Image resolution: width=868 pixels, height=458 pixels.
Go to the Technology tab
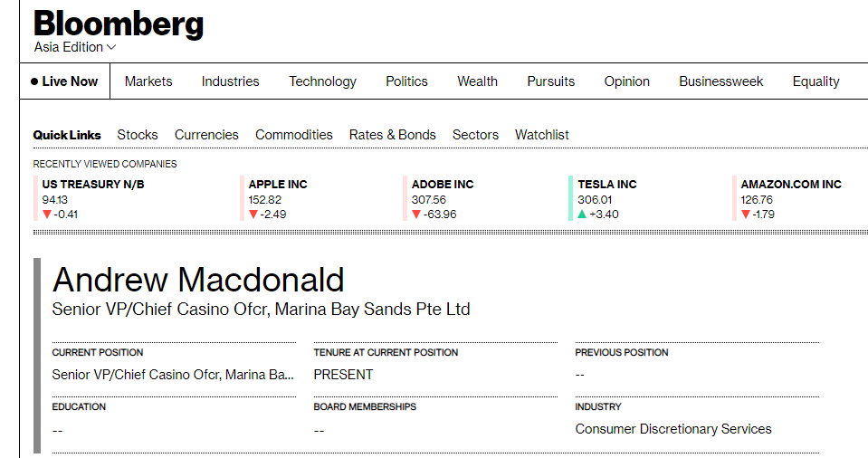tap(323, 81)
